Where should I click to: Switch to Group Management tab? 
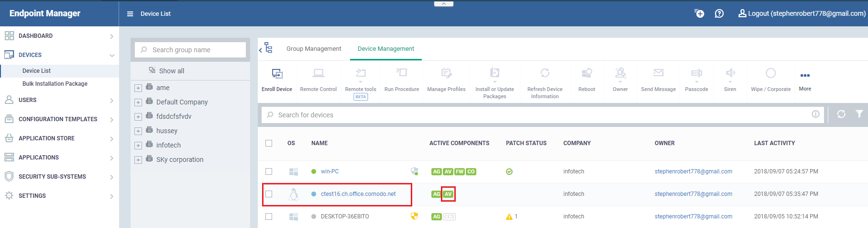coord(314,49)
